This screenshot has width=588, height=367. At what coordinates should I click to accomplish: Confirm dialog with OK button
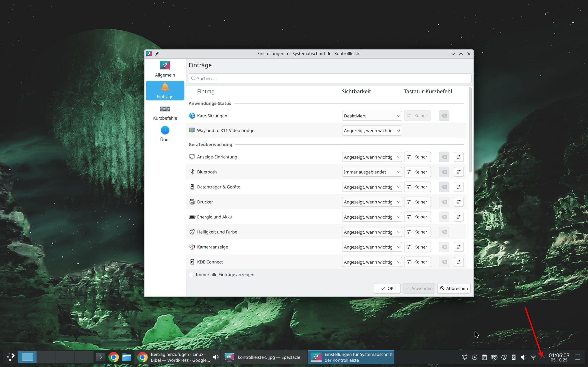tap(387, 288)
